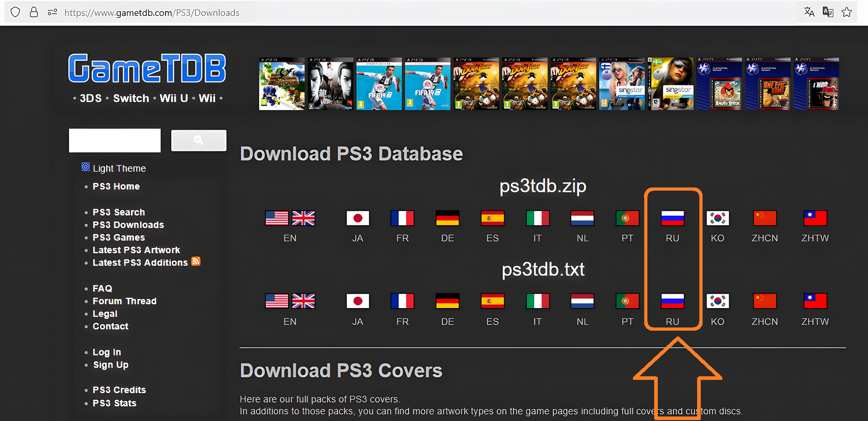
Task: Click the Portuguese flag under ps3tdb.txt
Action: (627, 301)
